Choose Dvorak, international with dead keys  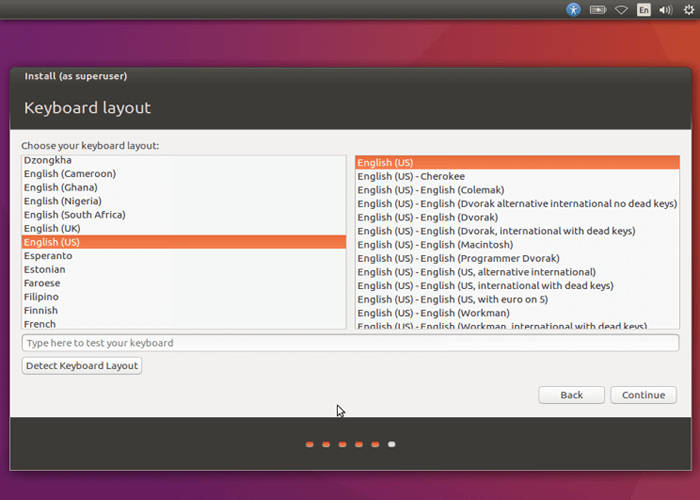(517, 231)
